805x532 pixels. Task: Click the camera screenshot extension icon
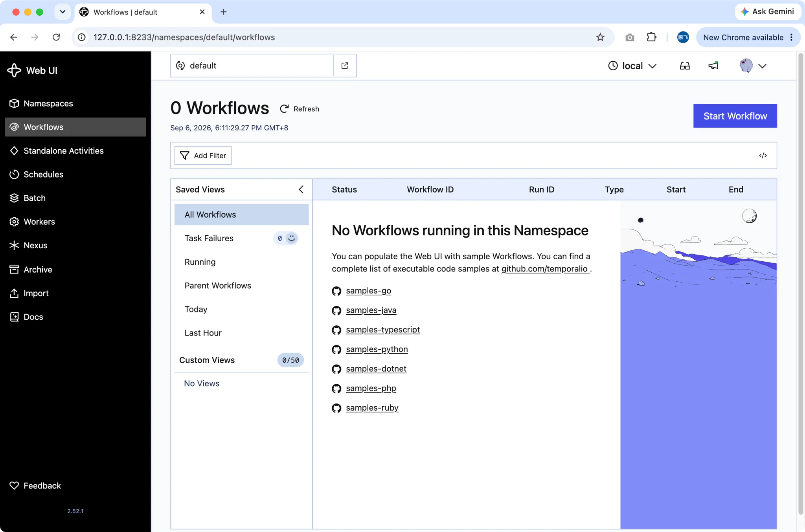[x=630, y=37]
